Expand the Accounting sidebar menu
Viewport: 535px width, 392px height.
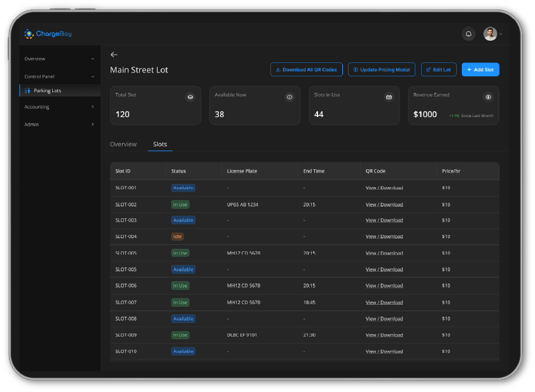coord(59,107)
